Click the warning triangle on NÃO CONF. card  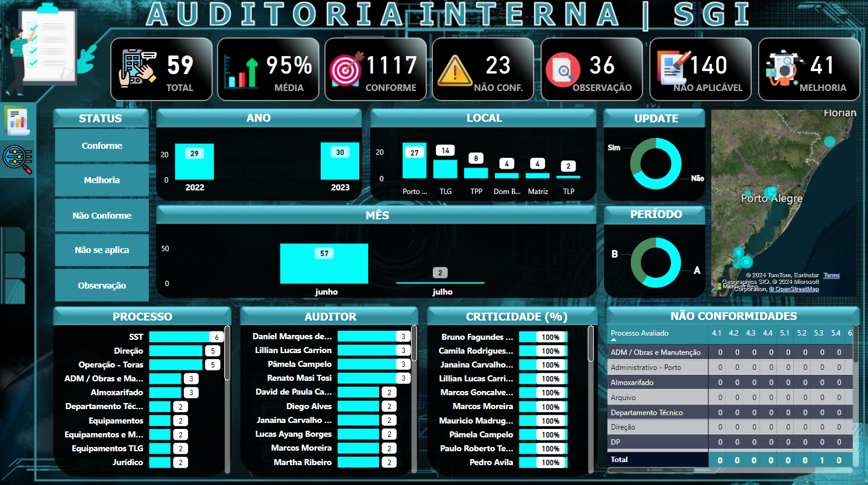tap(454, 70)
